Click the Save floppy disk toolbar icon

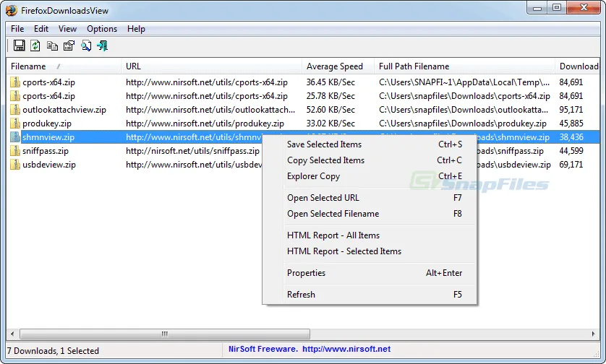(19, 45)
